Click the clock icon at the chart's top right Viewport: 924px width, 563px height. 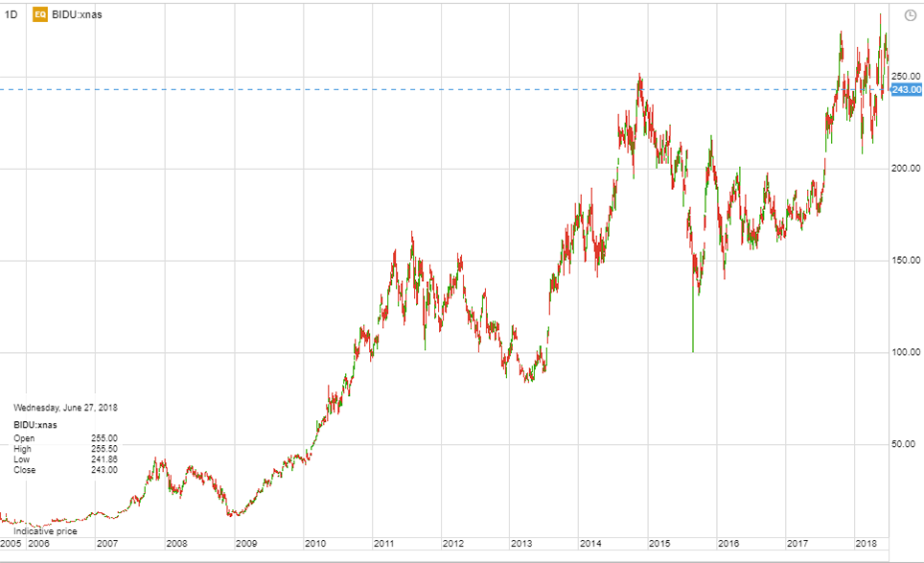(910, 15)
